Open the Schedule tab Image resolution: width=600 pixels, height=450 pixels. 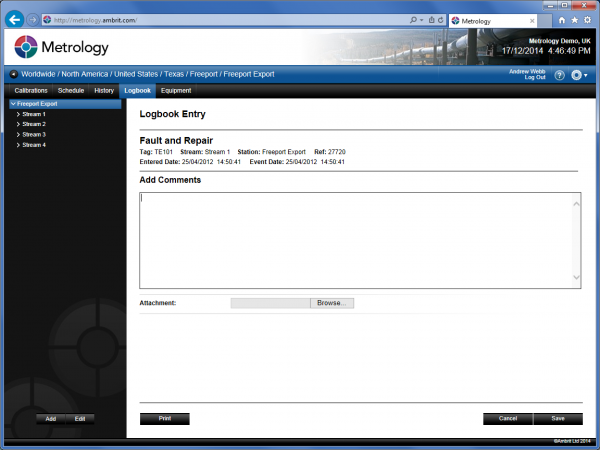click(71, 91)
